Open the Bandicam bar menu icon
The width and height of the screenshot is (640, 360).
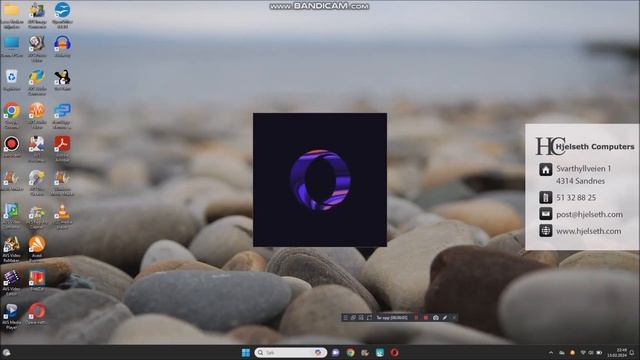(x=345, y=318)
